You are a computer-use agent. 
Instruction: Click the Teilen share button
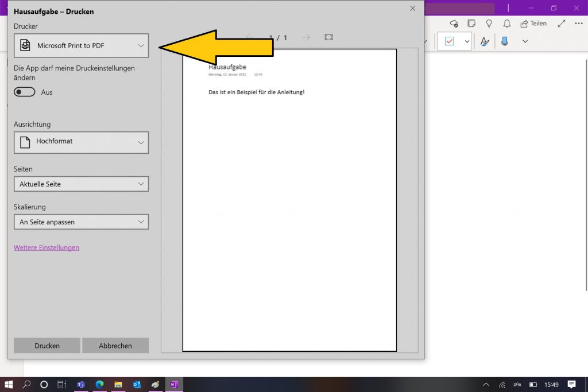pyautogui.click(x=533, y=24)
